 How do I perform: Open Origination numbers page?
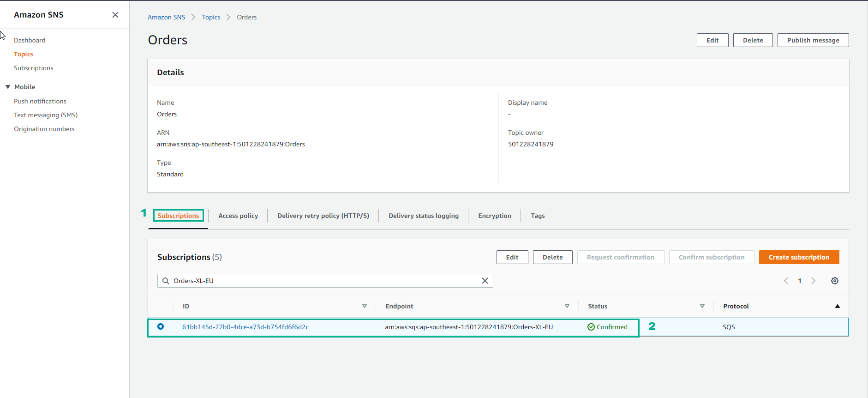click(44, 129)
